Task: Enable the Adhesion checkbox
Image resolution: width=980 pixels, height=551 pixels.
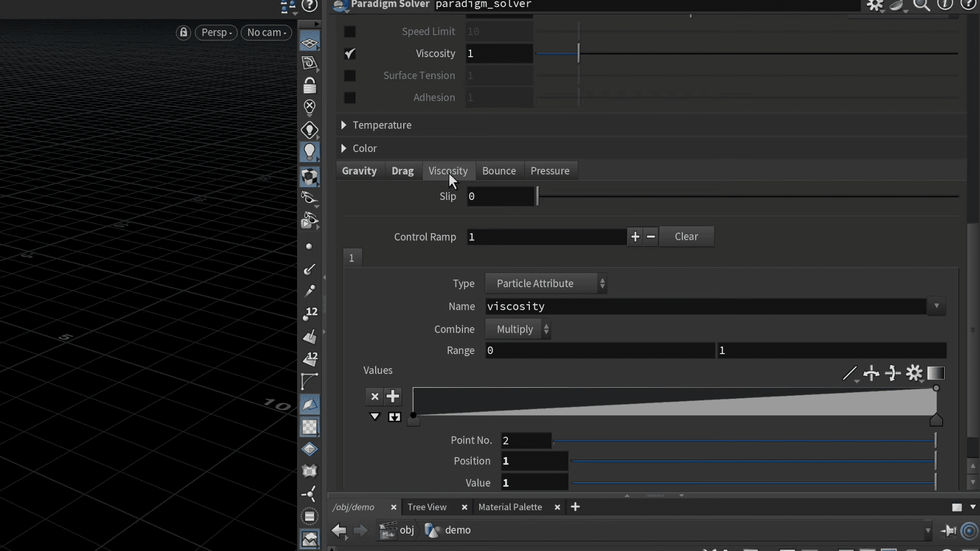Action: (350, 97)
